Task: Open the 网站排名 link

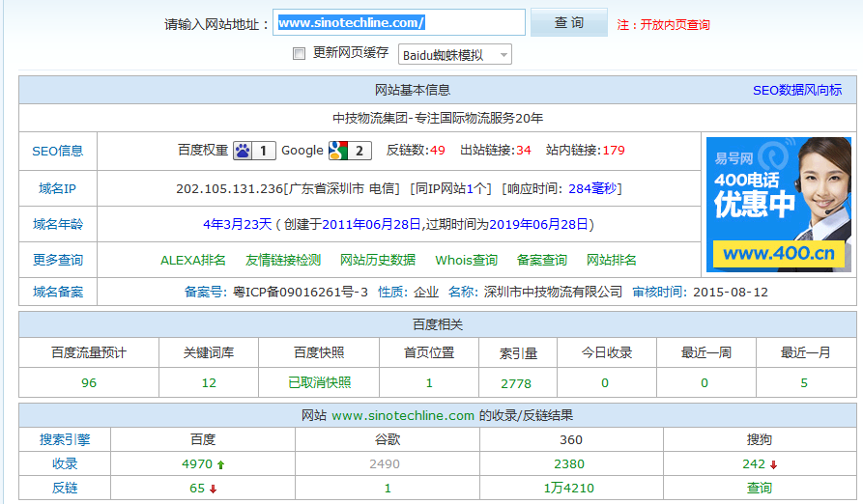Action: click(x=612, y=260)
